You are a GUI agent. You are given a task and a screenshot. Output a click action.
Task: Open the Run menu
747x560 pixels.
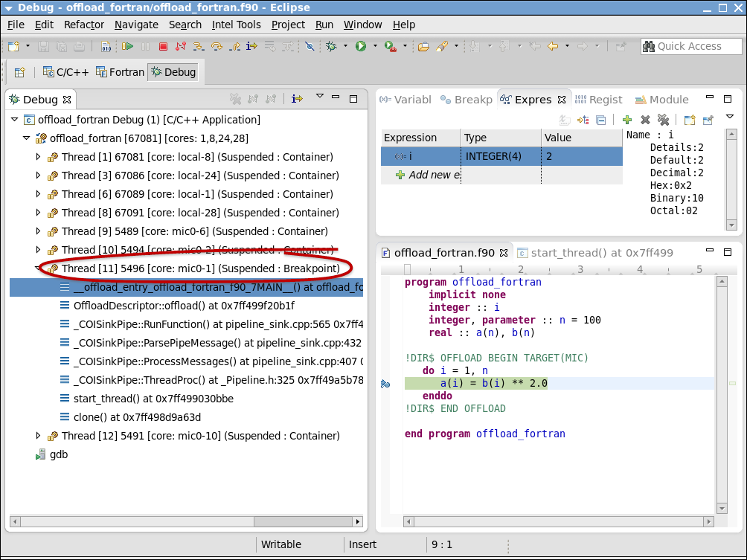click(x=324, y=25)
